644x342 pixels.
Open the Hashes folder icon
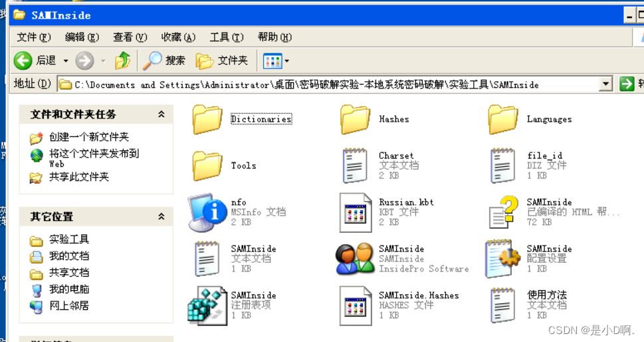pos(355,119)
